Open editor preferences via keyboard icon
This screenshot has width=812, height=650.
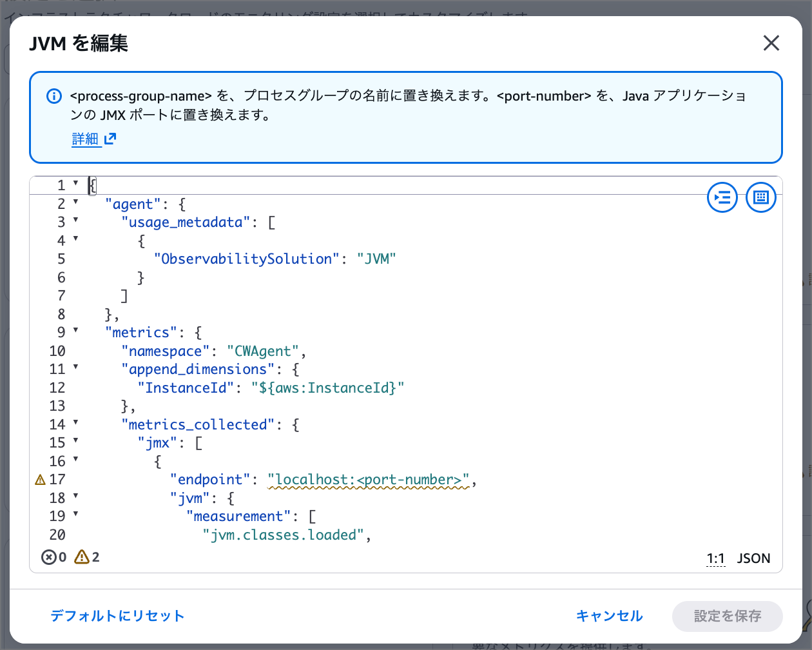tap(761, 197)
